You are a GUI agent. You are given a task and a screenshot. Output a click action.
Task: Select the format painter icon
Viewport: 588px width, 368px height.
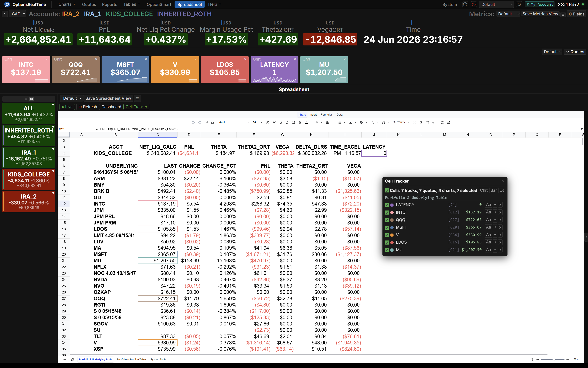[x=206, y=122]
